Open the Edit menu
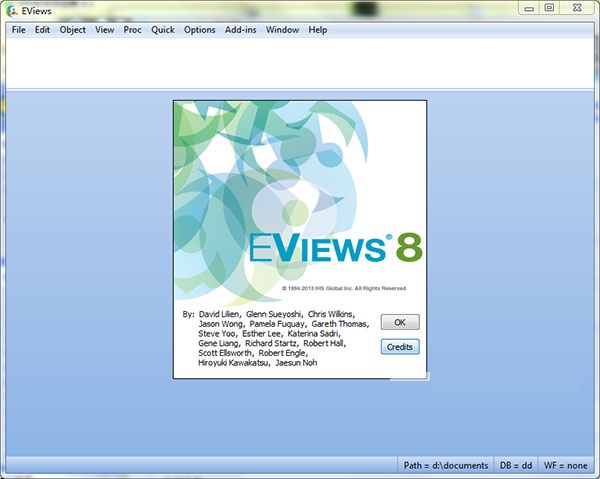Image resolution: width=600 pixels, height=479 pixels. click(42, 30)
